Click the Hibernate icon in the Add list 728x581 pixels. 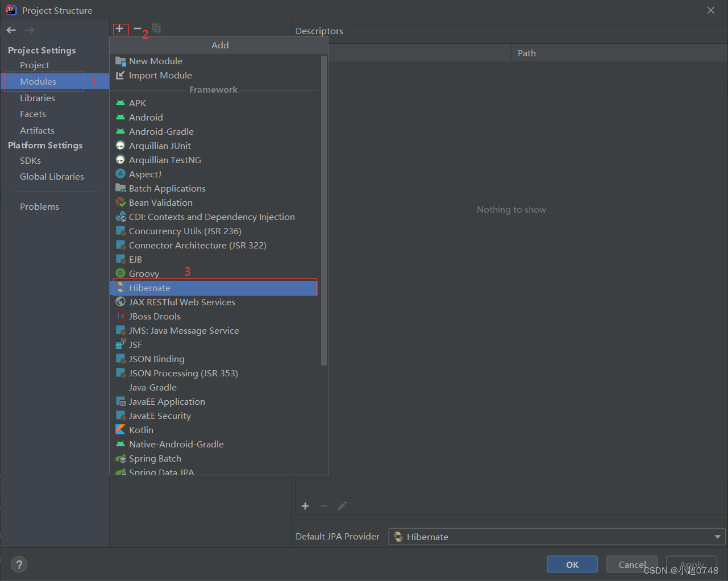click(120, 288)
